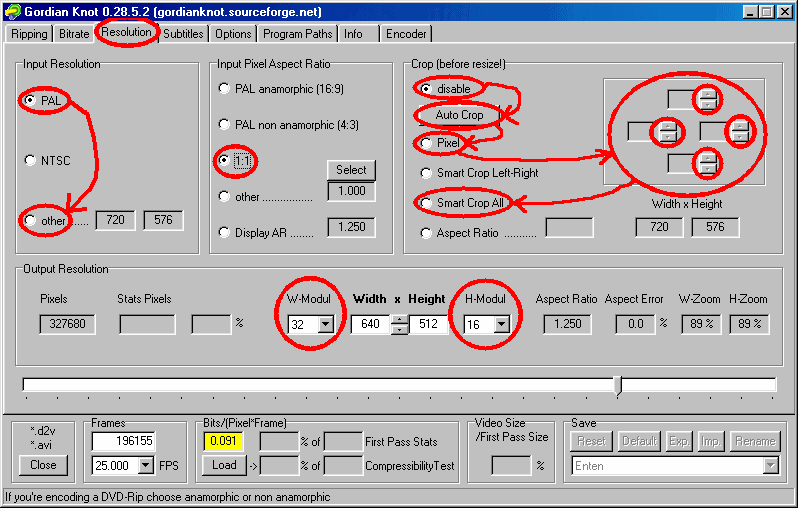Click the bottom crop spinner
This screenshot has width=798, height=508.
[x=708, y=163]
